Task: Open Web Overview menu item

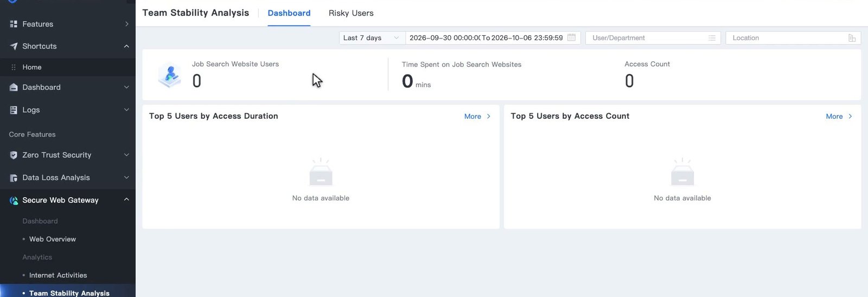Action: coord(53,239)
